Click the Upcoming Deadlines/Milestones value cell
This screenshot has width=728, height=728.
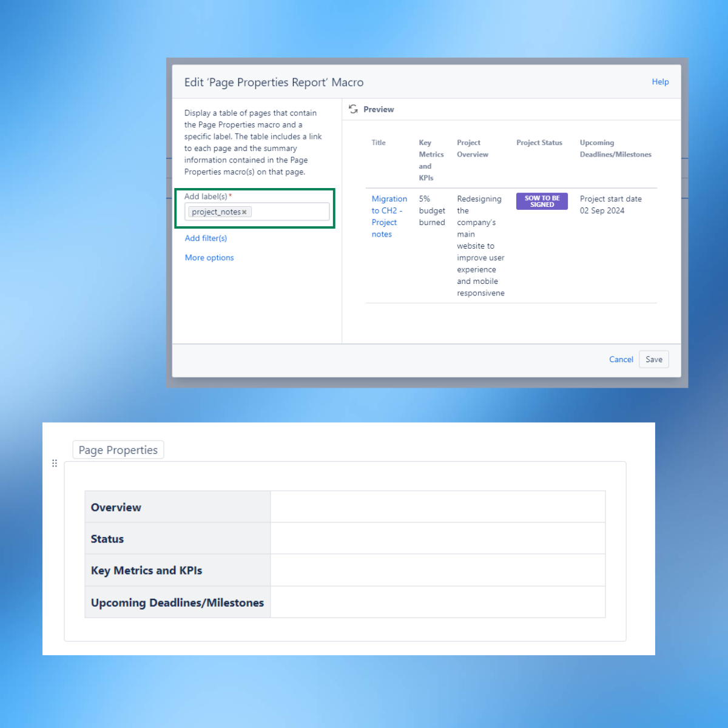[437, 602]
